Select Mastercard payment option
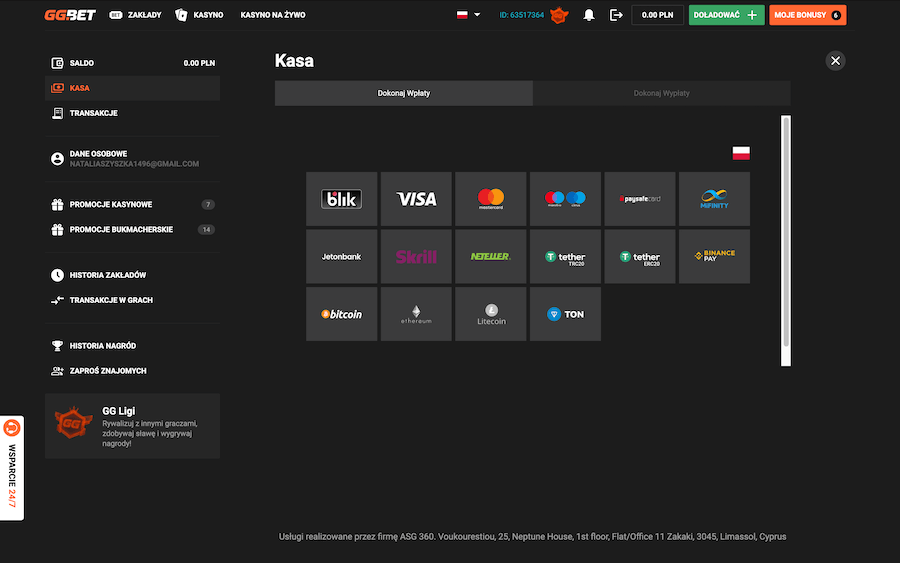Viewport: 900px width, 563px height. click(x=491, y=199)
